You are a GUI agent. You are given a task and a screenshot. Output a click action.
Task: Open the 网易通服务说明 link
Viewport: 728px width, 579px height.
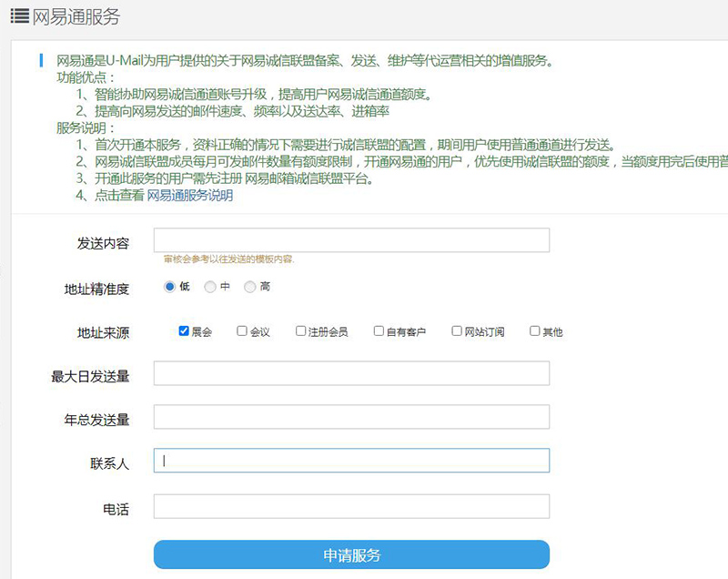[189, 195]
